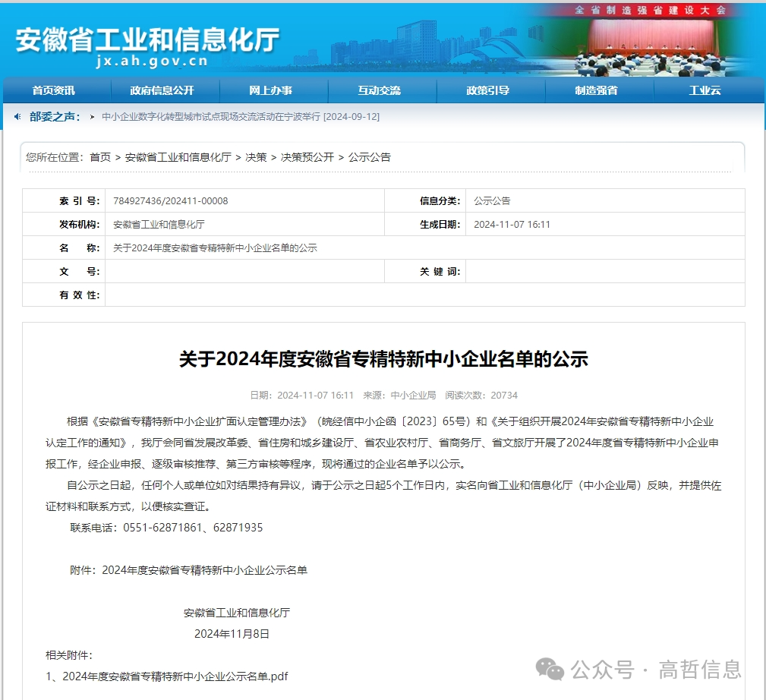Click the 安徽省工业和信息化厅 site logo title
The image size is (766, 700).
click(x=147, y=39)
